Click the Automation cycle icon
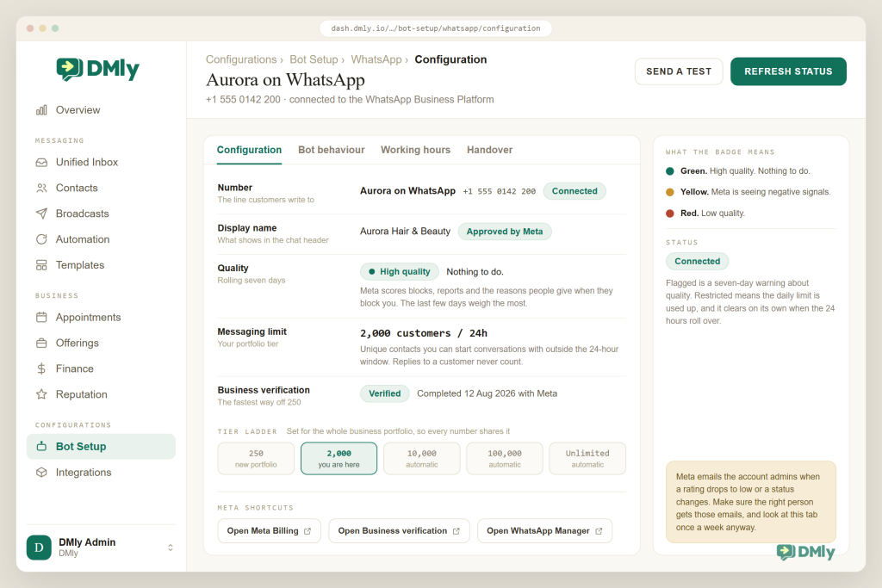 pyautogui.click(x=41, y=239)
